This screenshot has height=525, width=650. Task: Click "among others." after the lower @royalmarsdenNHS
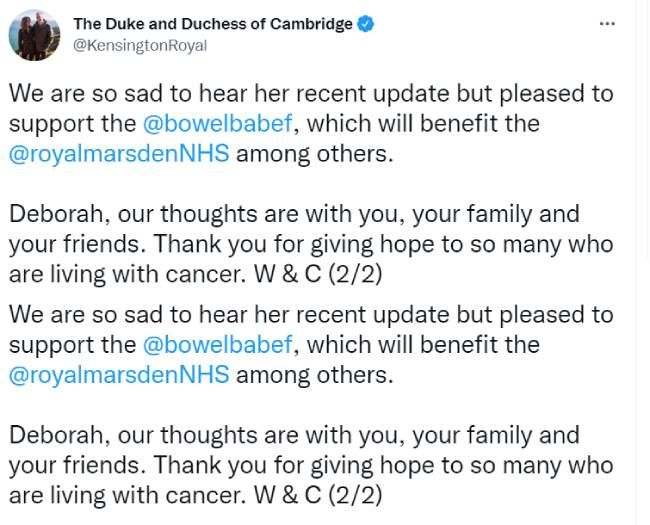click(x=314, y=375)
